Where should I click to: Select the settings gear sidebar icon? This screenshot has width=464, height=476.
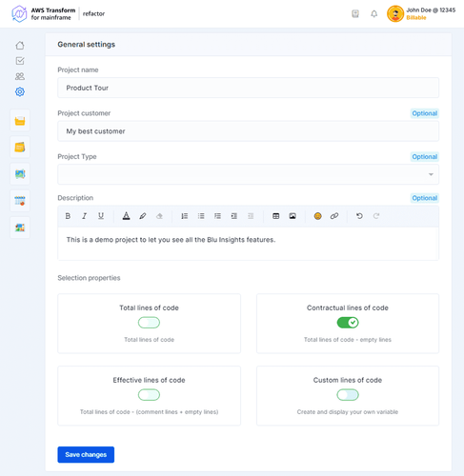pyautogui.click(x=20, y=91)
